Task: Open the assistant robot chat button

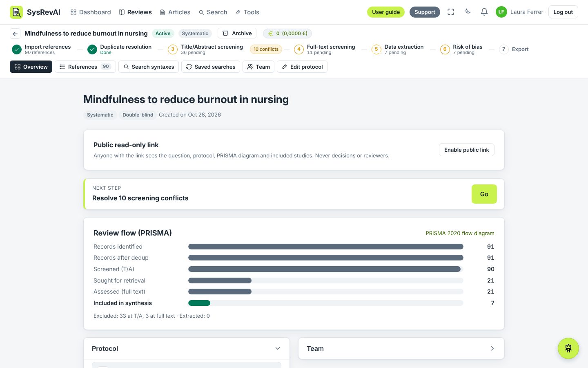Action: pyautogui.click(x=568, y=348)
